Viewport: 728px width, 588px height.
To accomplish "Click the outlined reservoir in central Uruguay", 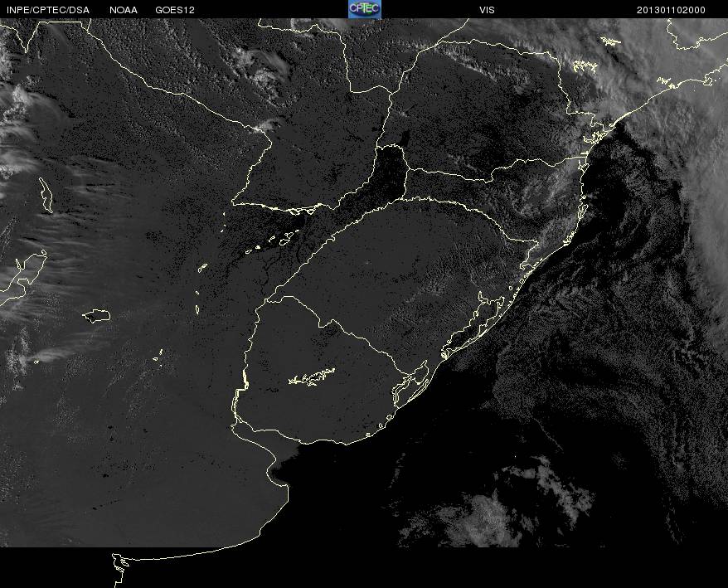I will point(312,377).
